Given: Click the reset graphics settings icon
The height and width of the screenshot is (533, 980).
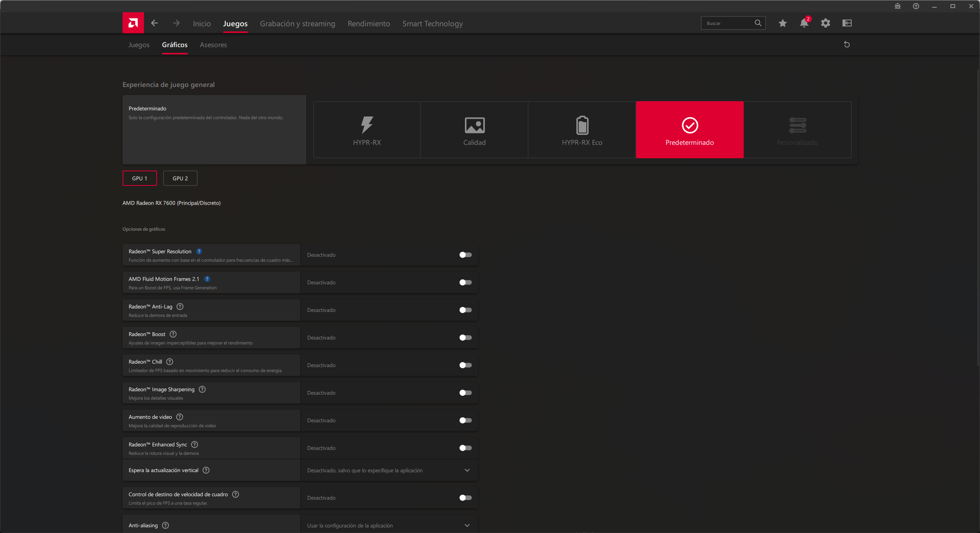Looking at the screenshot, I should (x=847, y=44).
